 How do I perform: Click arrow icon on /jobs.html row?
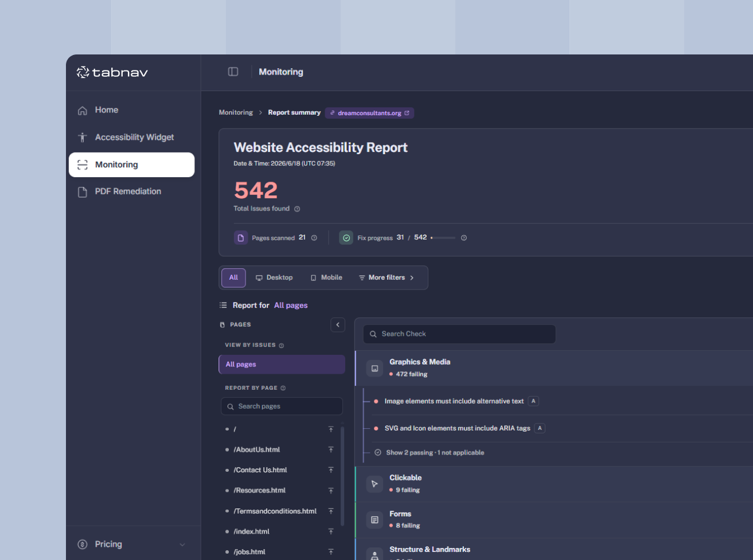pyautogui.click(x=331, y=552)
